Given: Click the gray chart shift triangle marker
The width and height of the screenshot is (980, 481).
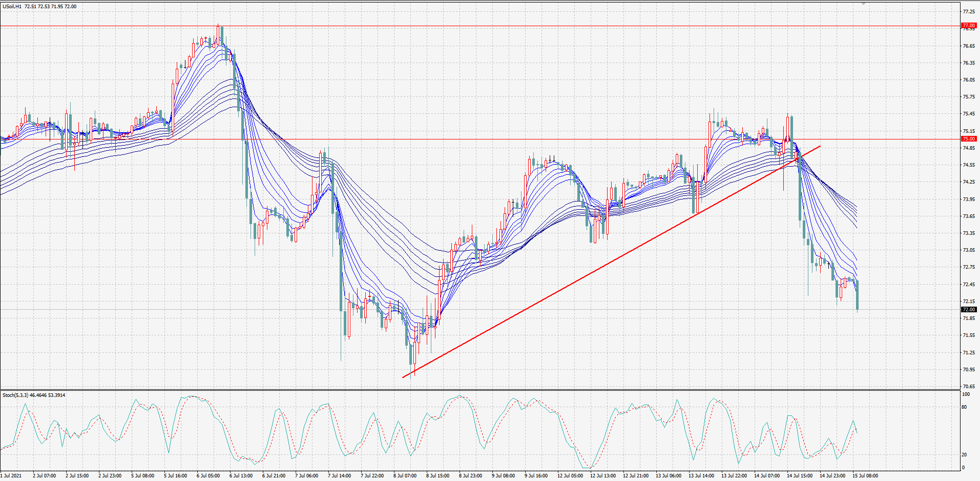Looking at the screenshot, I should point(864,4).
